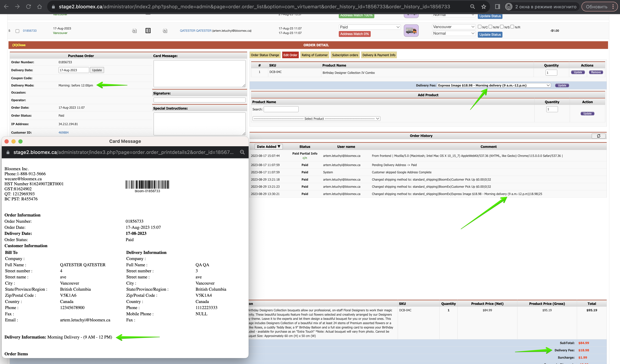Click the lock icon in Card Message popup

point(8,152)
